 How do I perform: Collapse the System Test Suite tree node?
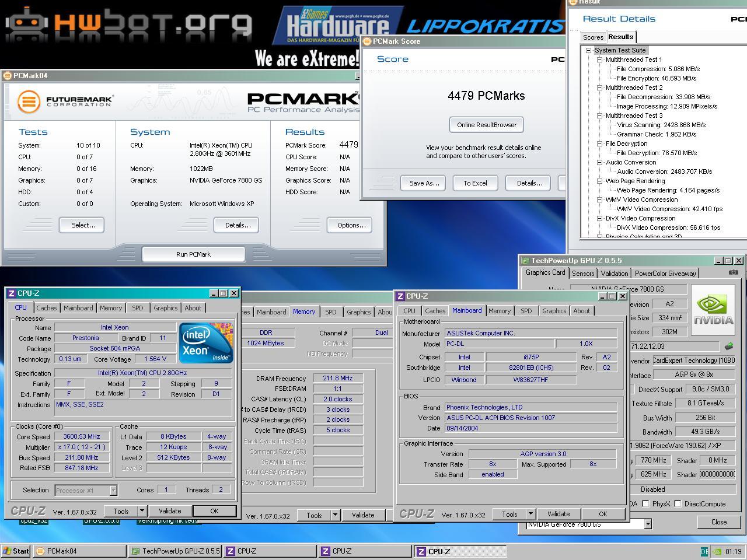tap(589, 50)
